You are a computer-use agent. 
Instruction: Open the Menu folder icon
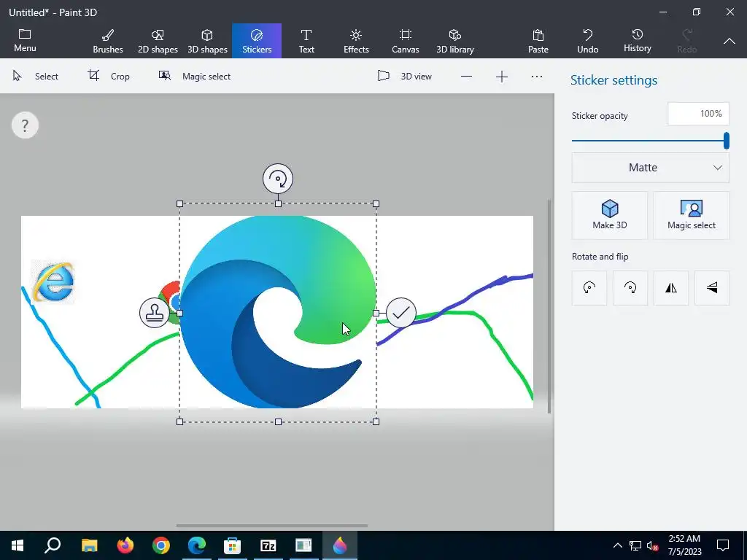coord(24,34)
